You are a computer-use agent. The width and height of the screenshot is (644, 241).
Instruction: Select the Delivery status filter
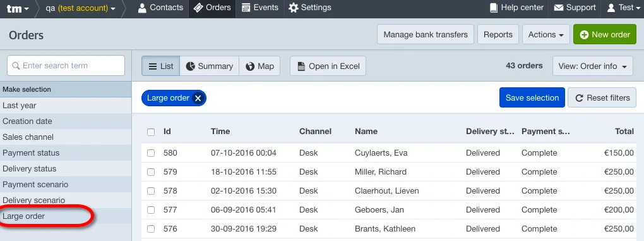pyautogui.click(x=66, y=169)
